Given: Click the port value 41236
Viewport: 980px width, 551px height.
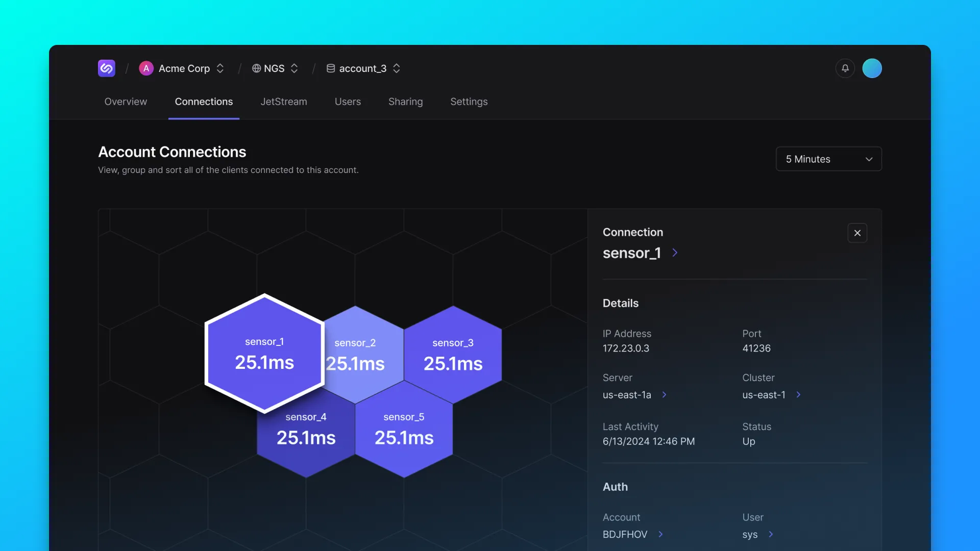Looking at the screenshot, I should pyautogui.click(x=756, y=348).
